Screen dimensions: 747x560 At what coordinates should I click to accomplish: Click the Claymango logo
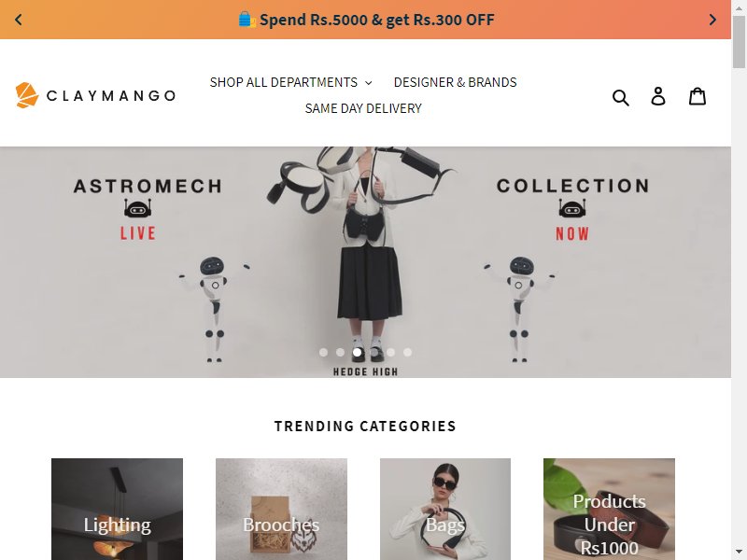(x=95, y=95)
